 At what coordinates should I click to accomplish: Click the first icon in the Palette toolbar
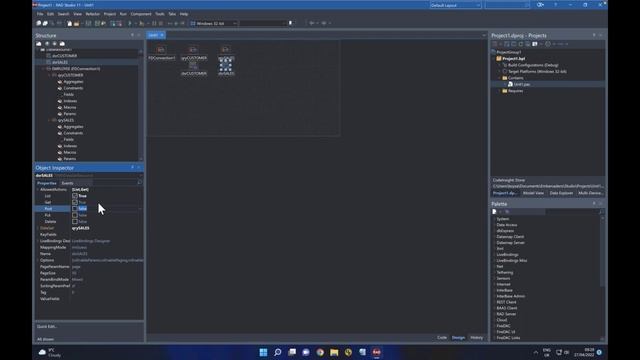point(494,212)
